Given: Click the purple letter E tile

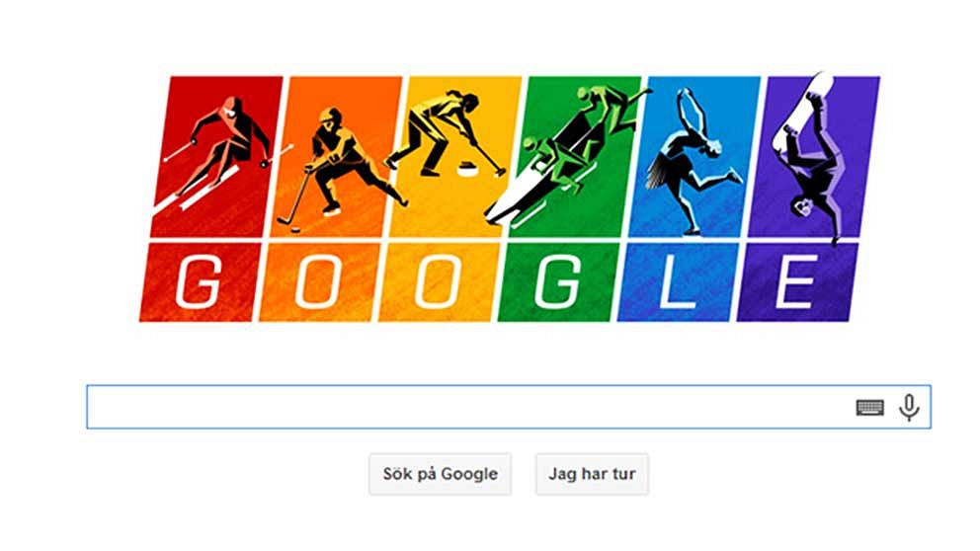Looking at the screenshot, I should coord(795,282).
